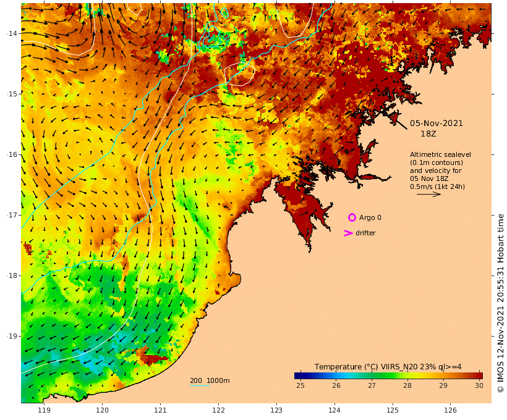Screen dimensions: 507x420
Task: Click the 0.5m/s (1kt 24h) text
Action: click(437, 187)
